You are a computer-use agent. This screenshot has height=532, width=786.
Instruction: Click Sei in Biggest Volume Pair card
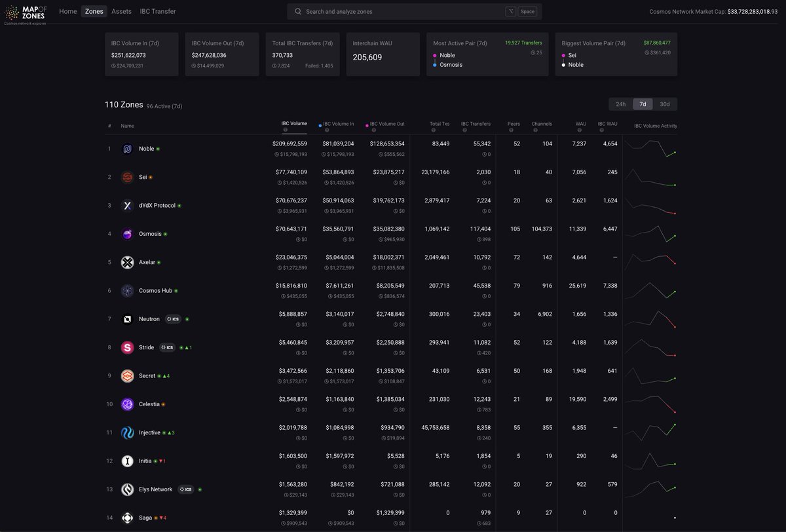click(x=572, y=56)
